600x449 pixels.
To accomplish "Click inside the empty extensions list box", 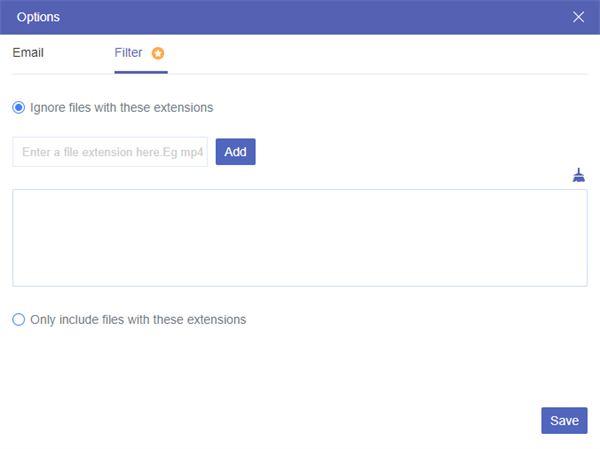I will [299, 238].
